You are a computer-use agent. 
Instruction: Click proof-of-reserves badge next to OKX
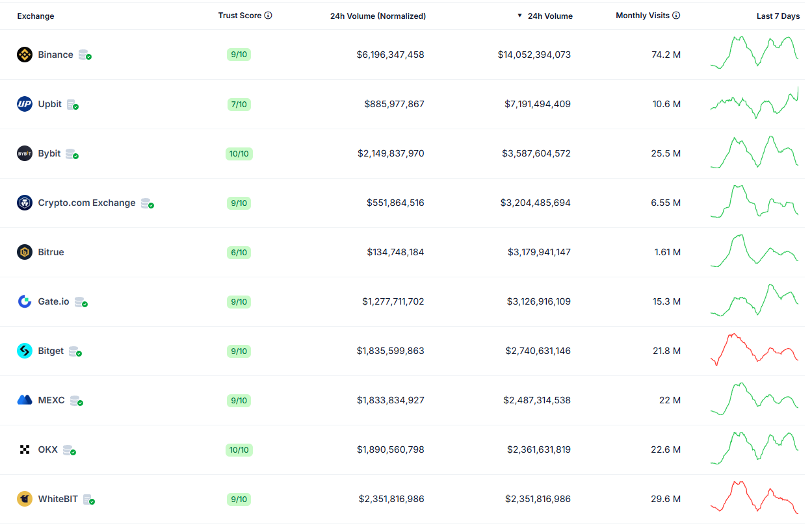pos(70,450)
